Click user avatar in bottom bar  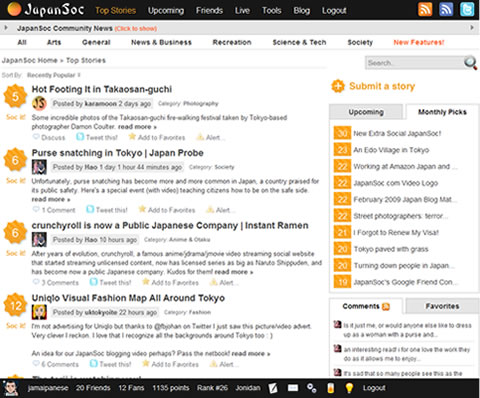(11, 388)
